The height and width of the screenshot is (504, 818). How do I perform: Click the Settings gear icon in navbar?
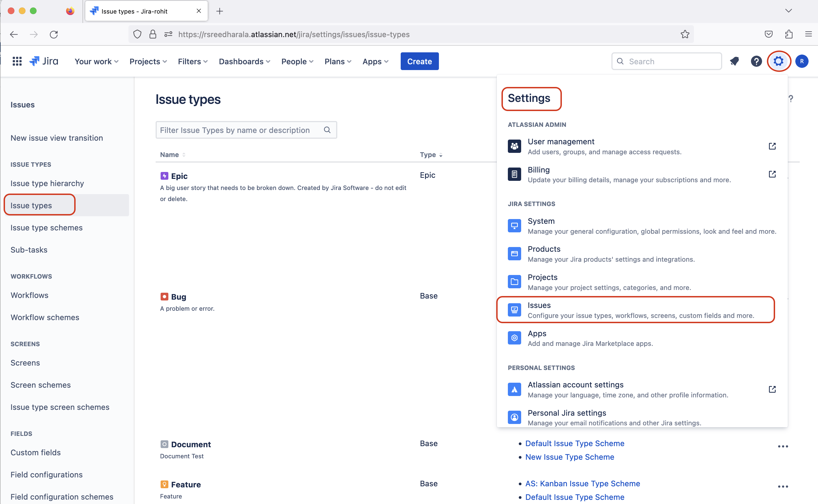pyautogui.click(x=779, y=61)
